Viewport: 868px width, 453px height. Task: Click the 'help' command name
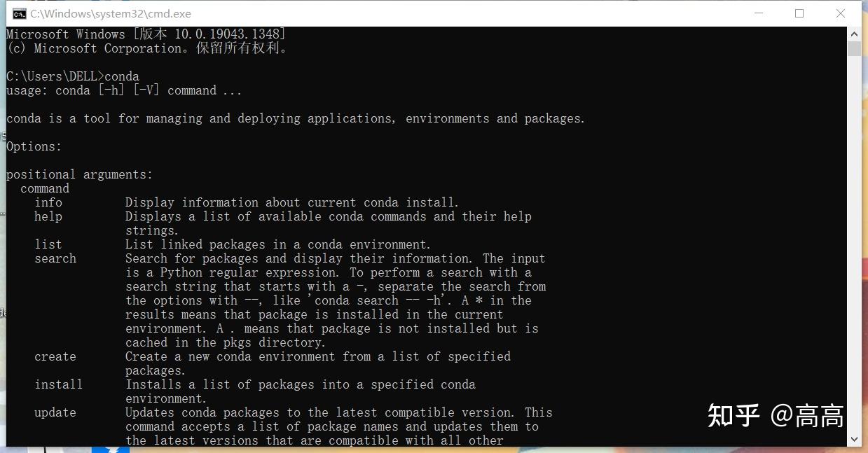point(48,216)
